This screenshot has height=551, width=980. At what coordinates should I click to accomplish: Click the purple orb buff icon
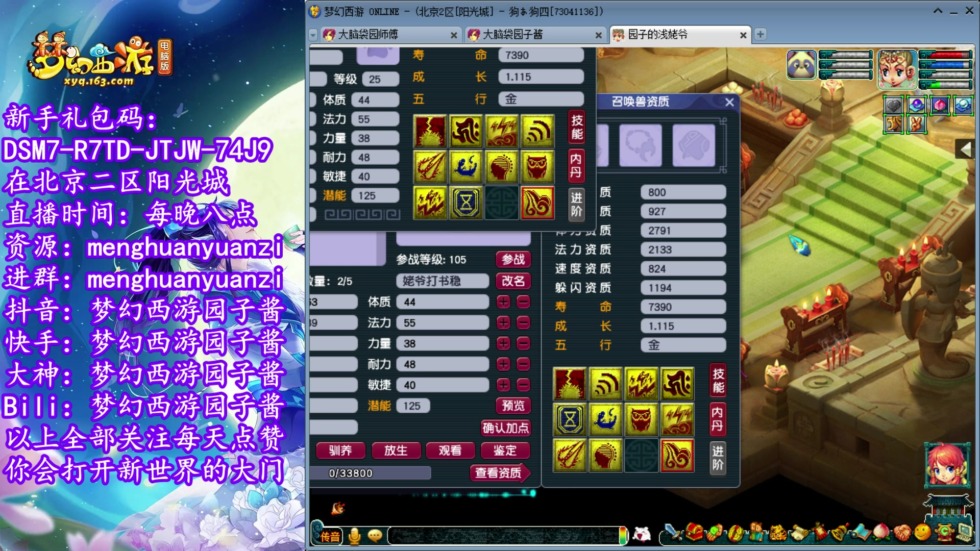917,106
